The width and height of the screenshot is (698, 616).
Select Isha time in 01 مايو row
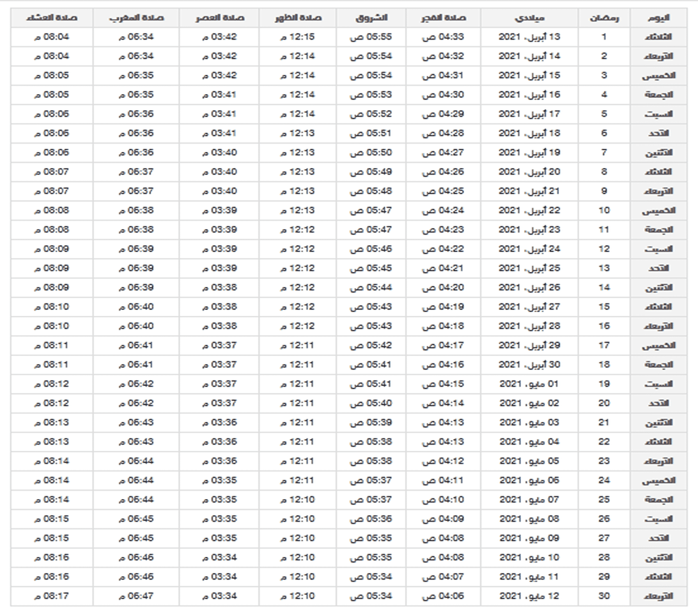click(x=52, y=384)
